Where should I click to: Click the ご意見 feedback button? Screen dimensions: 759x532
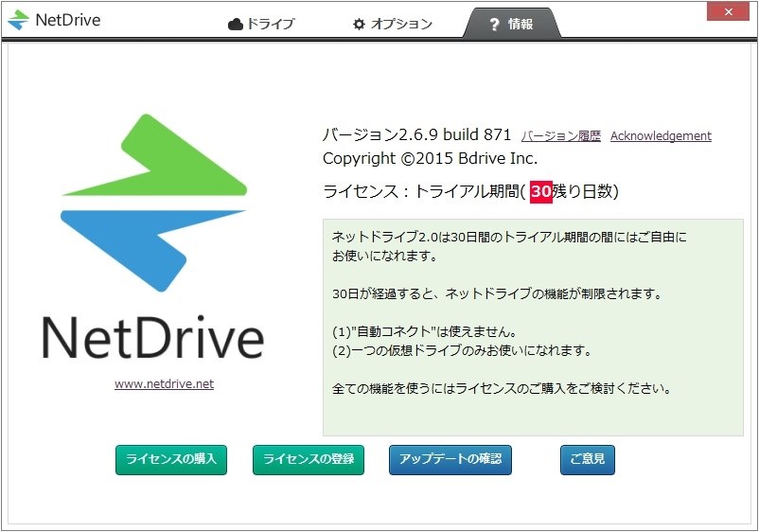click(x=588, y=459)
